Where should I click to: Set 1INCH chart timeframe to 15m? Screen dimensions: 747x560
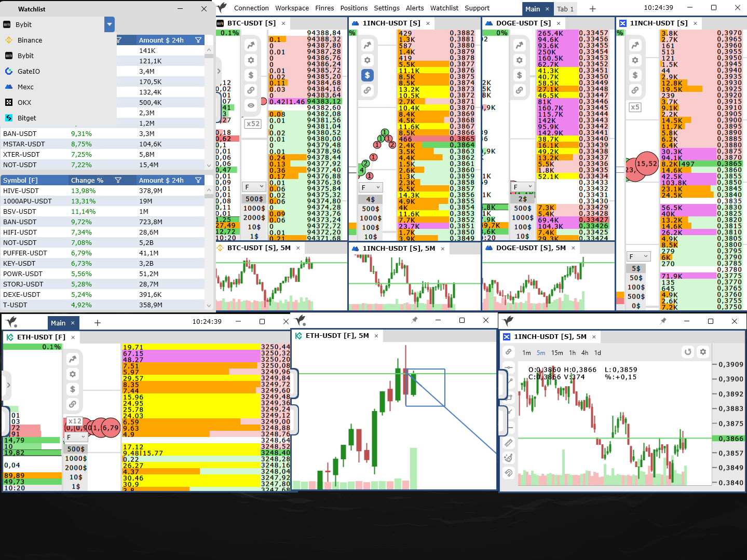tap(557, 352)
